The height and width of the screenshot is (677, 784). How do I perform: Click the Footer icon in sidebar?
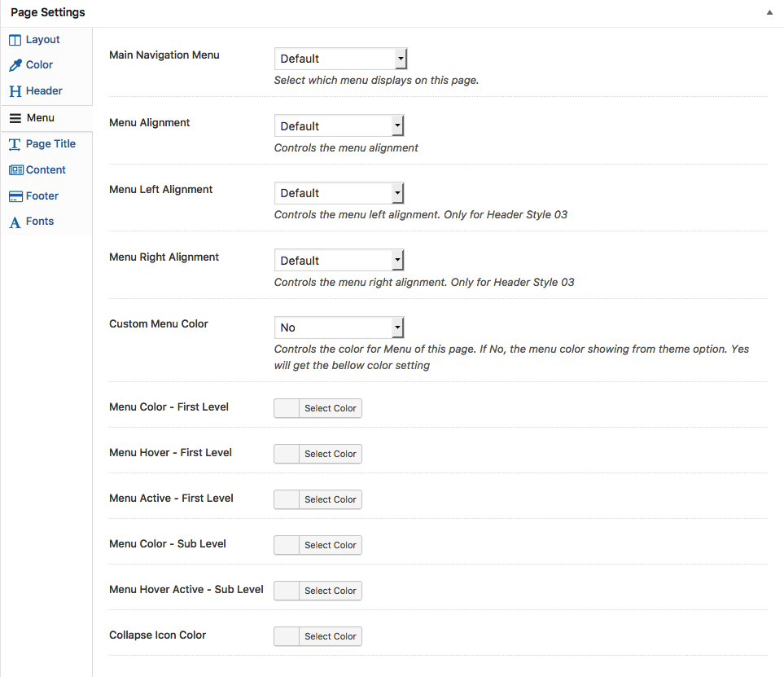15,196
